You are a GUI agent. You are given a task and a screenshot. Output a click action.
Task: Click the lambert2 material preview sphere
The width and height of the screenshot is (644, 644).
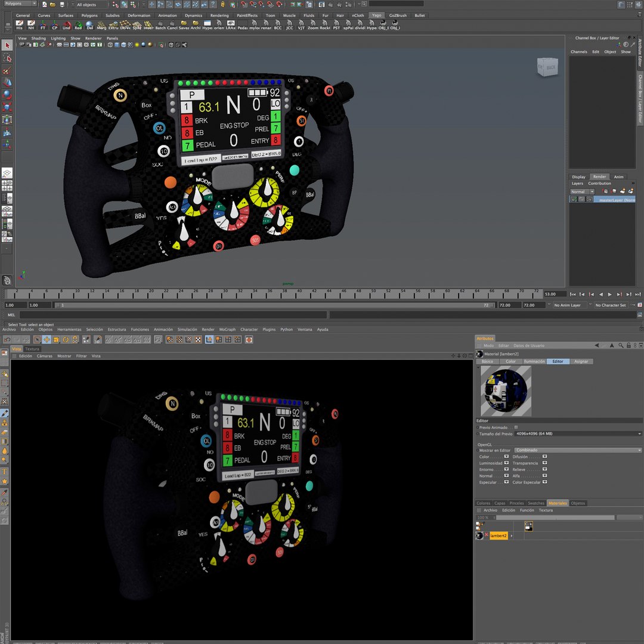click(x=506, y=391)
